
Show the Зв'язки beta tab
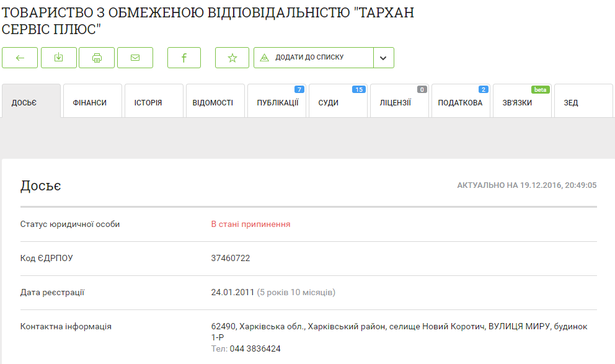(x=522, y=102)
